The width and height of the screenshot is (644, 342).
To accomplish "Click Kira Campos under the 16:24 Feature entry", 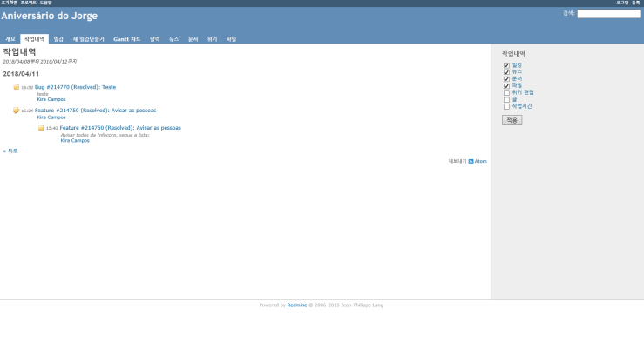I will point(51,117).
